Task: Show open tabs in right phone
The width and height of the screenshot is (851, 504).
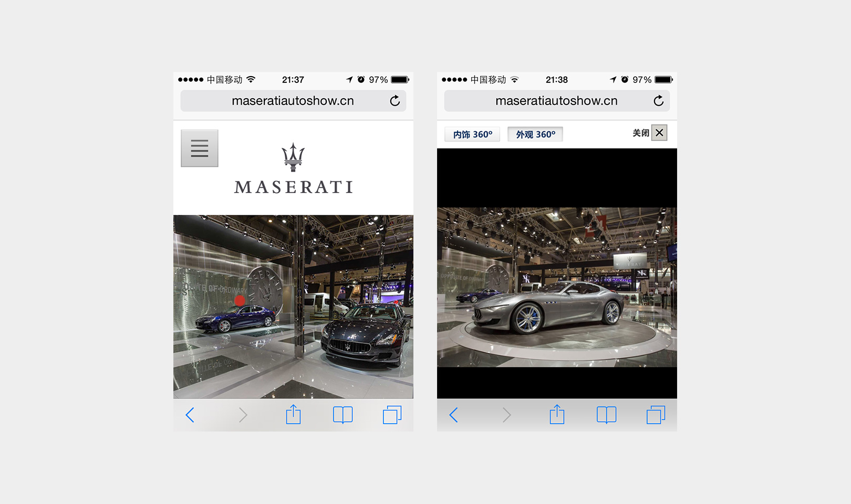Action: tap(656, 415)
